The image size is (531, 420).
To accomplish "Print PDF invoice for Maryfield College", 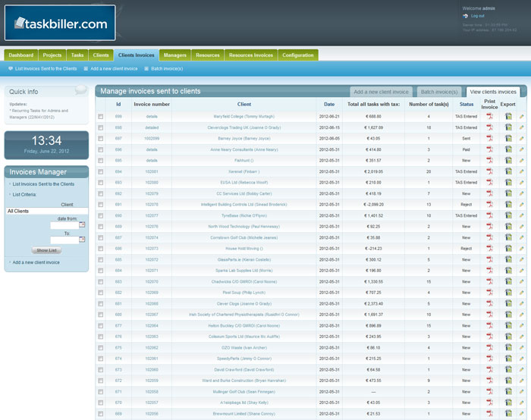I will 489,117.
